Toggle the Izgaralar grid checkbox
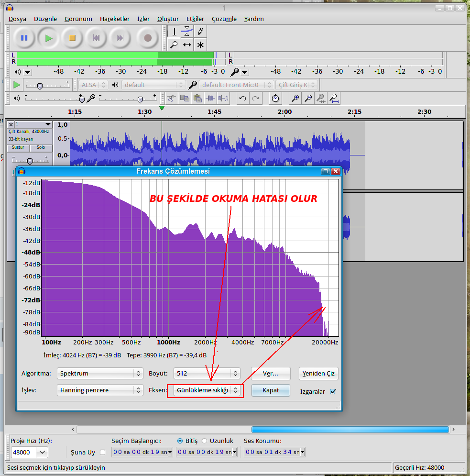 click(x=333, y=391)
